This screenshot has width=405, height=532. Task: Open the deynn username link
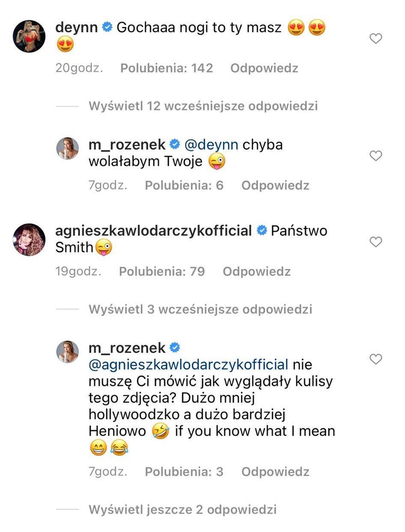pyautogui.click(x=77, y=28)
